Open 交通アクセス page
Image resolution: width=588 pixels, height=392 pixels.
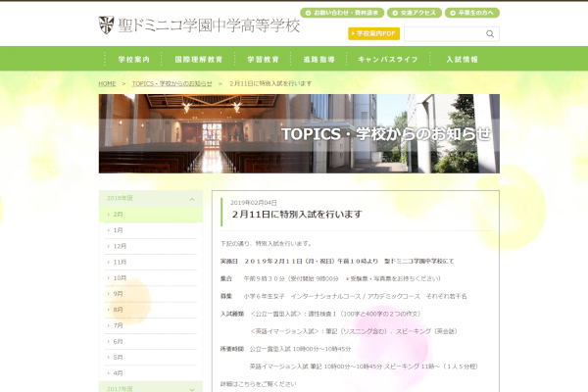[415, 13]
